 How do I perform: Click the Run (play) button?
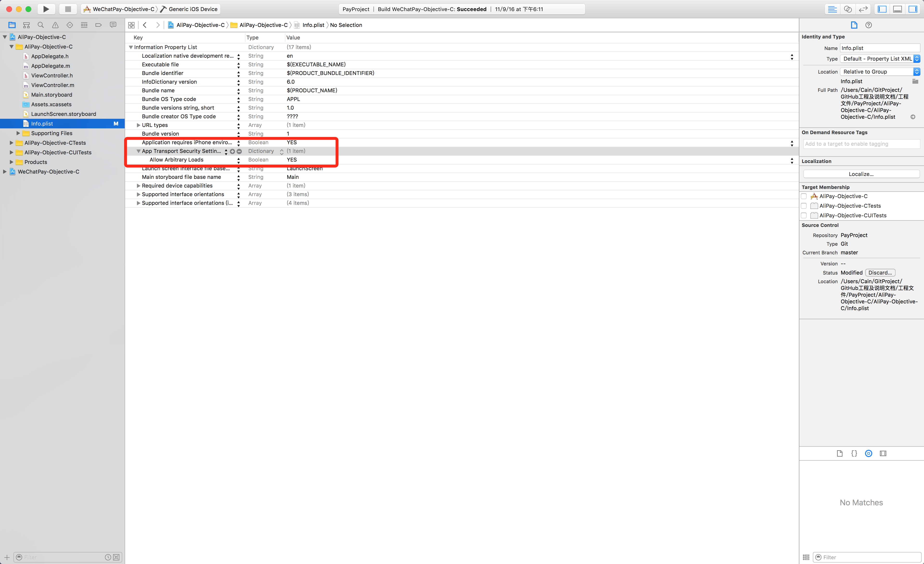pyautogui.click(x=46, y=9)
